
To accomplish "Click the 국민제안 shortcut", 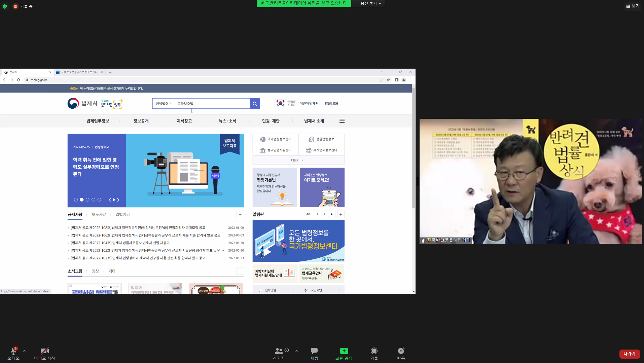I will coord(322,290).
